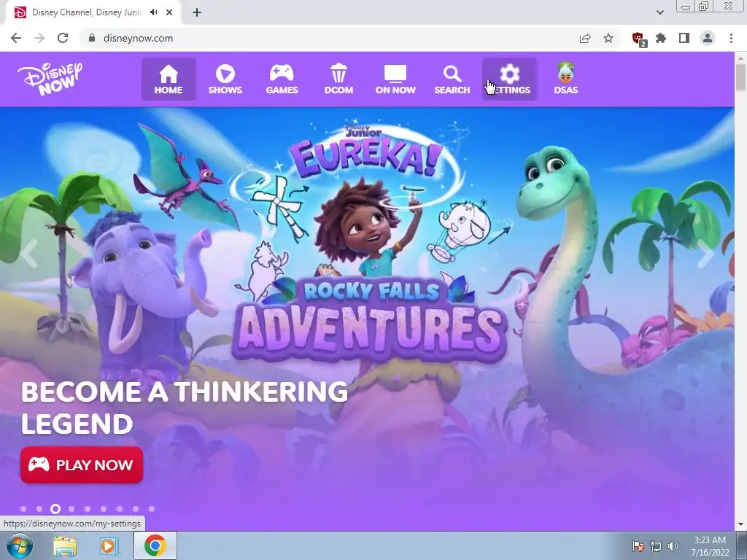
Task: Open the Chrome profile icon
Action: coord(708,38)
